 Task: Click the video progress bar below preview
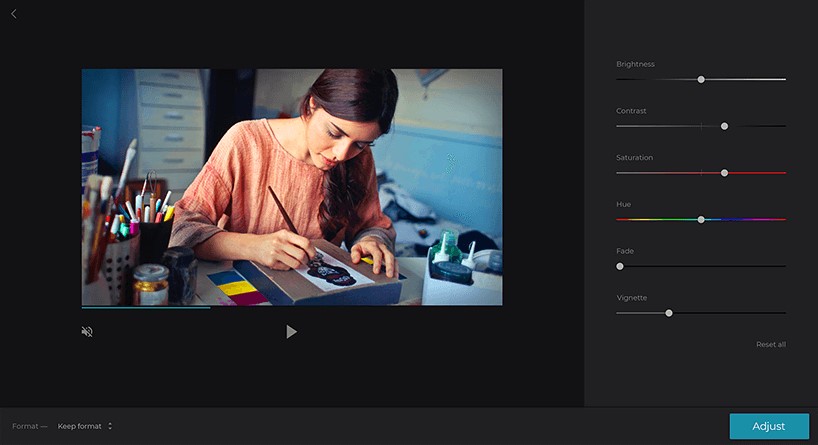(292, 308)
